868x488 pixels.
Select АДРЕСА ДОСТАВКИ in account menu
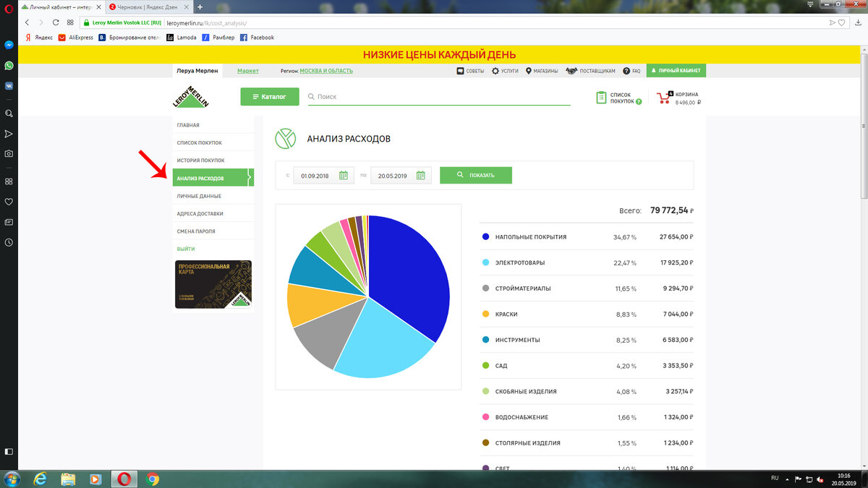[213, 213]
